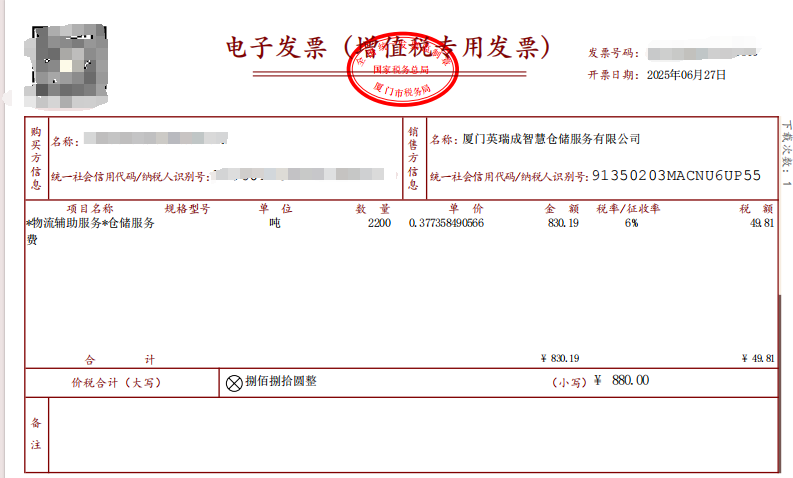Click the invoice date 2025年06月27日
The image size is (793, 478).
tap(686, 75)
